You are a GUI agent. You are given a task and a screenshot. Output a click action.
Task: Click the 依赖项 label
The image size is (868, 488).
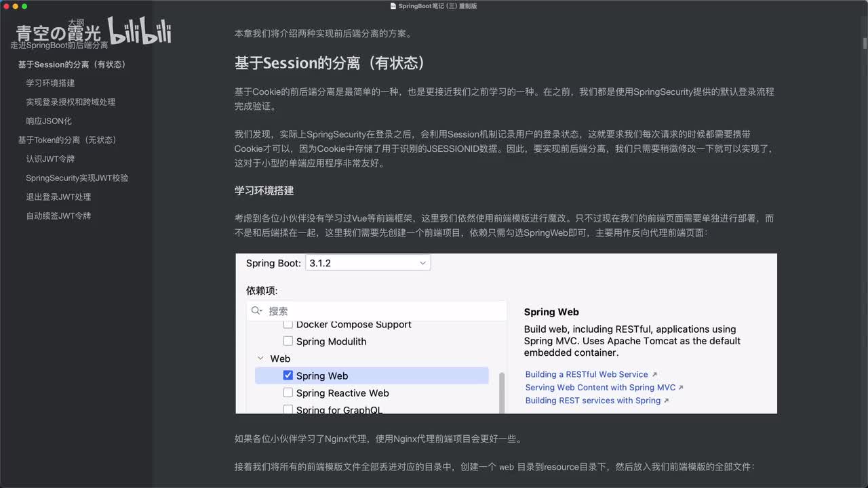[262, 291]
